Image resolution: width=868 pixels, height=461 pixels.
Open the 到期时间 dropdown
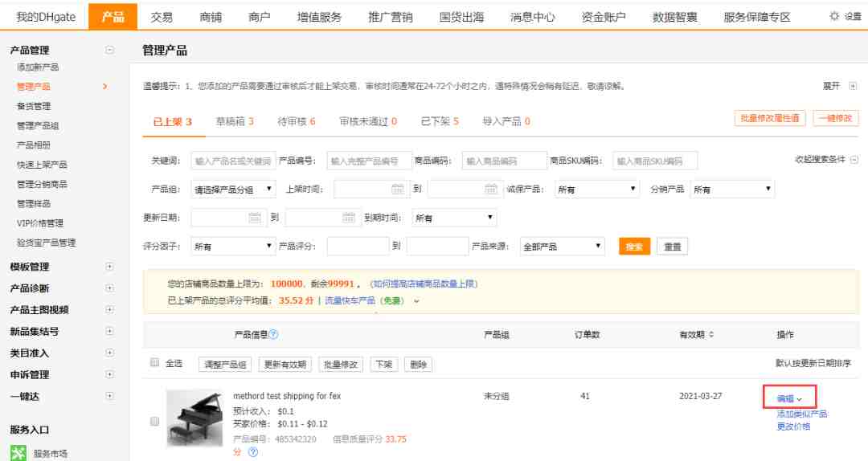point(454,218)
